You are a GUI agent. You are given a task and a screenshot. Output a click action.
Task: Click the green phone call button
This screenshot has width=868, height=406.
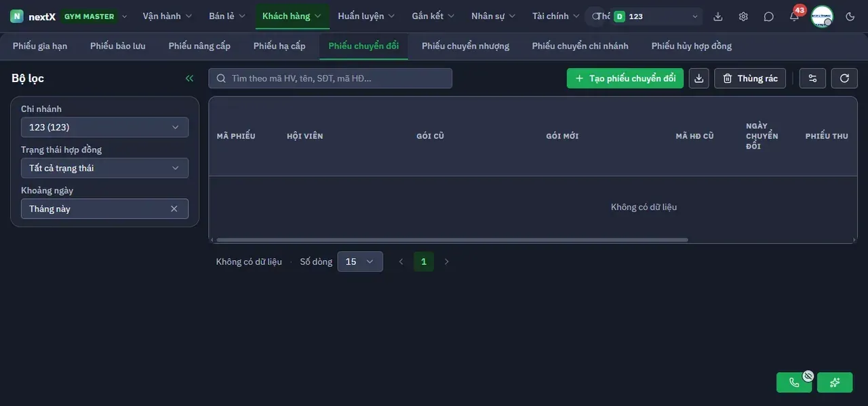(x=794, y=382)
